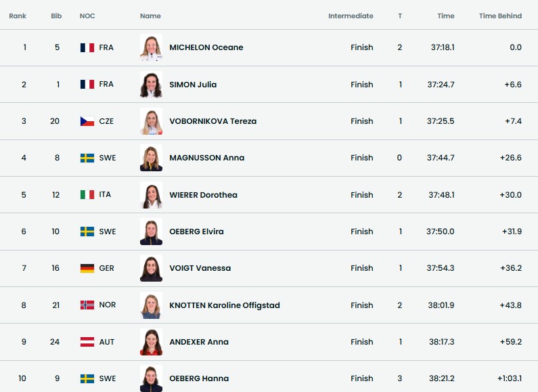Open ANDEXER Anna's name link
This screenshot has height=392, width=538.
click(199, 342)
